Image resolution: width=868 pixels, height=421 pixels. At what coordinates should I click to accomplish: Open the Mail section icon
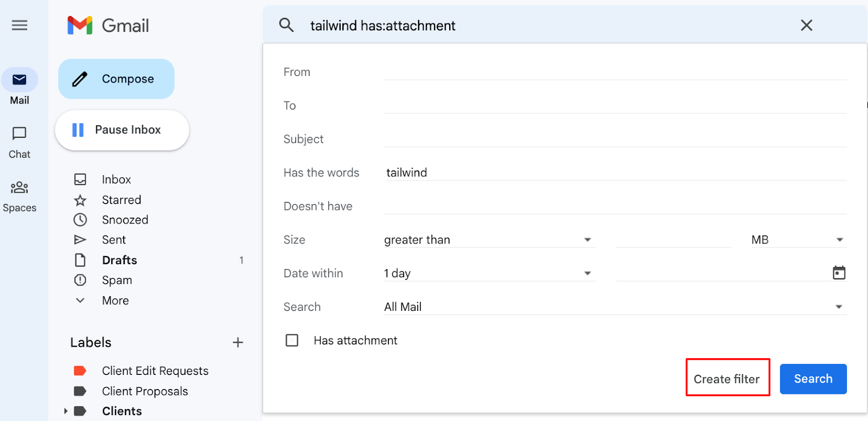pyautogui.click(x=20, y=80)
